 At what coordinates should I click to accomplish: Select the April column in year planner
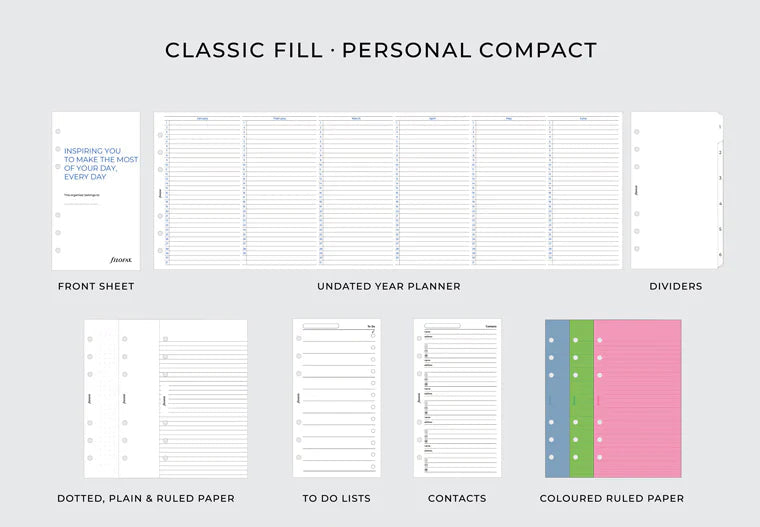(433, 190)
